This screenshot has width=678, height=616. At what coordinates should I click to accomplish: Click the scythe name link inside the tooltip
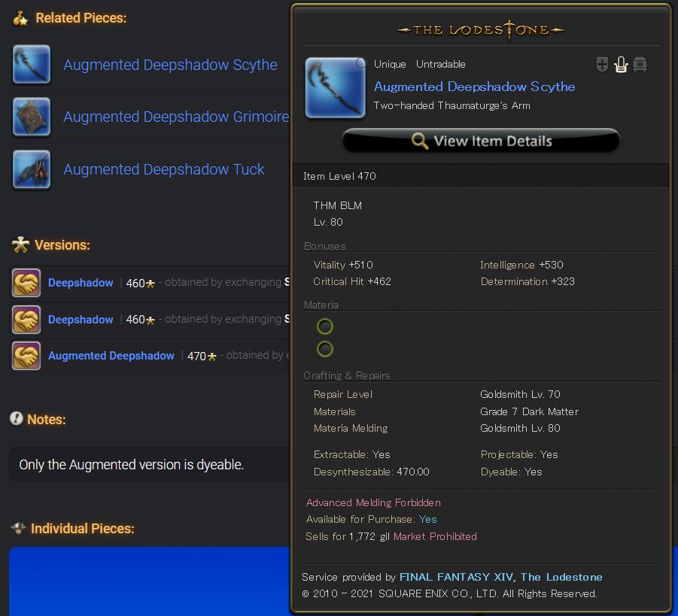474,86
